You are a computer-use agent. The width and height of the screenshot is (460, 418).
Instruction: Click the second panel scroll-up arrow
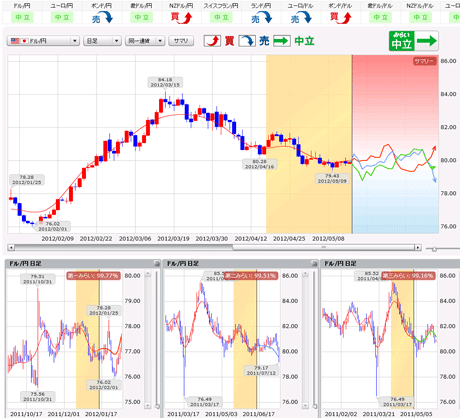pos(305,274)
